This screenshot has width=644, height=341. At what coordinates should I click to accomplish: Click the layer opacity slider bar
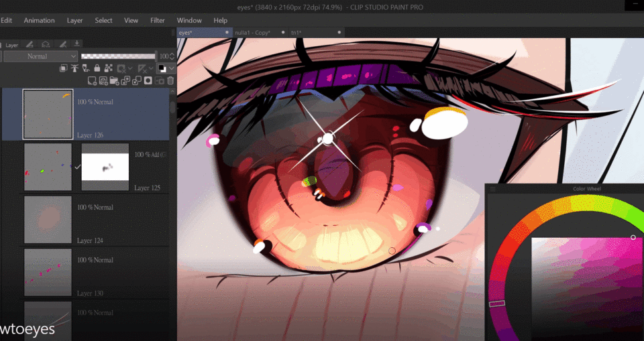click(118, 56)
